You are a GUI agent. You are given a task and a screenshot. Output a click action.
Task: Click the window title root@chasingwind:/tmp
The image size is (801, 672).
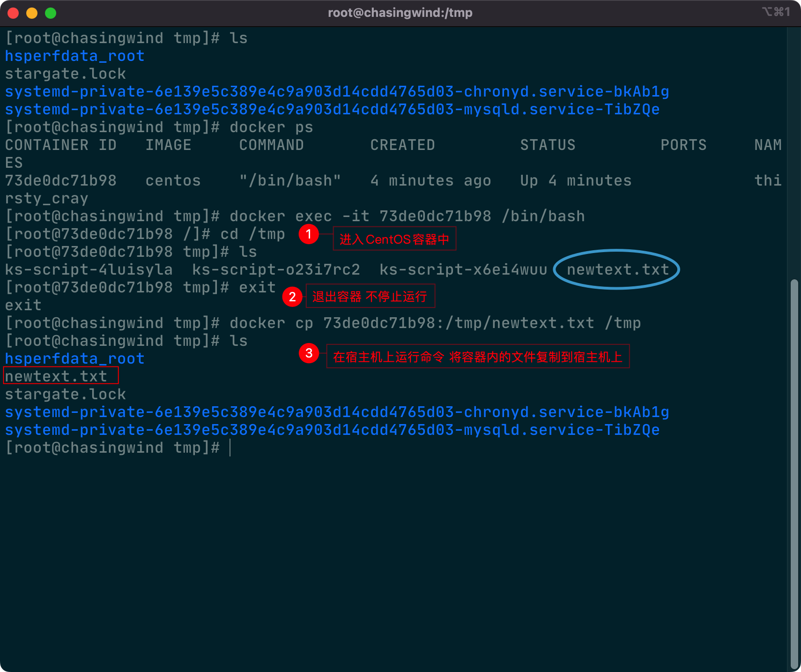pos(400,13)
